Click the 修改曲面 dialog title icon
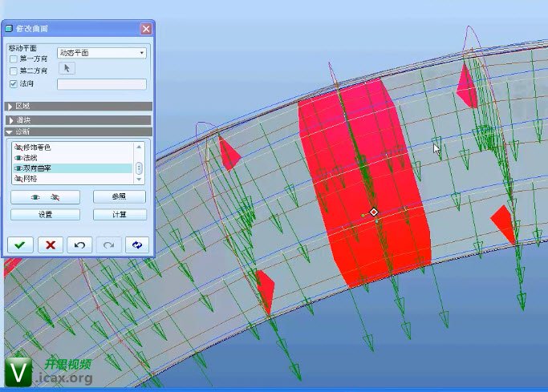 pos(9,29)
